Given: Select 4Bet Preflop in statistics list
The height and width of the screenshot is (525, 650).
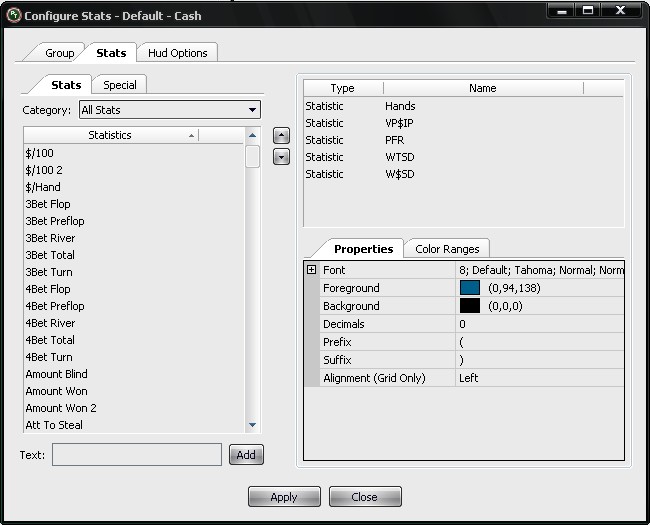Looking at the screenshot, I should click(134, 306).
